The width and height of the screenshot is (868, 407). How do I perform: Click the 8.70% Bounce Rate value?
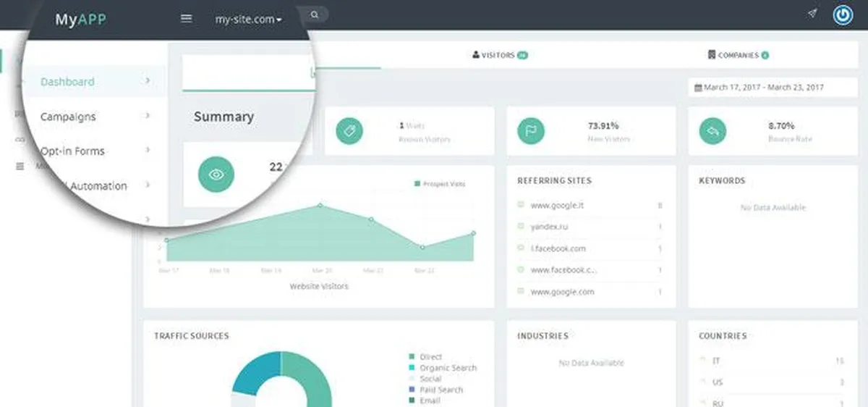781,125
